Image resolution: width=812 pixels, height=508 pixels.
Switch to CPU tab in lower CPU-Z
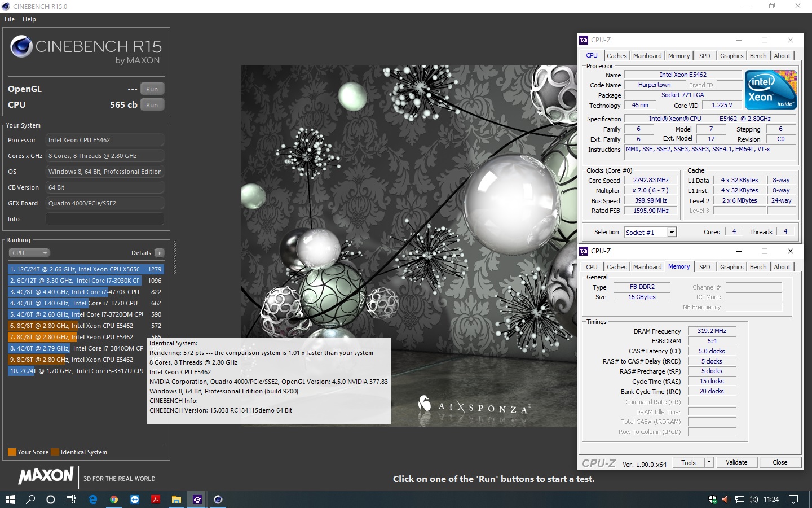point(592,267)
